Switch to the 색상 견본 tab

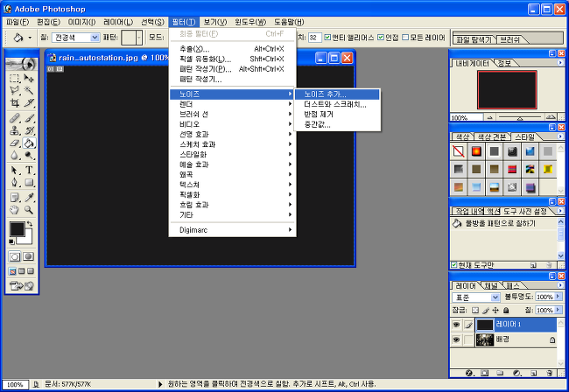click(491, 136)
